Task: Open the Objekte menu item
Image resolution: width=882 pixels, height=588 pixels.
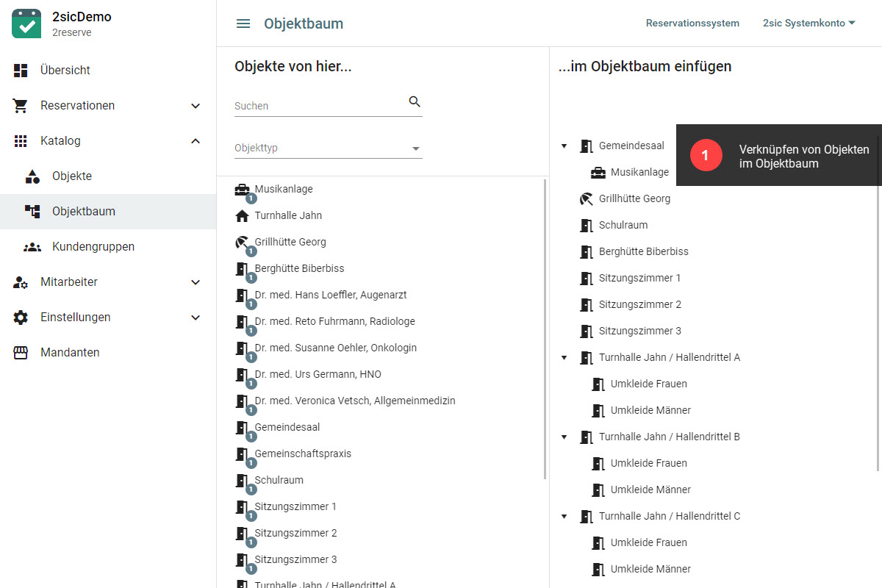Action: 72,176
